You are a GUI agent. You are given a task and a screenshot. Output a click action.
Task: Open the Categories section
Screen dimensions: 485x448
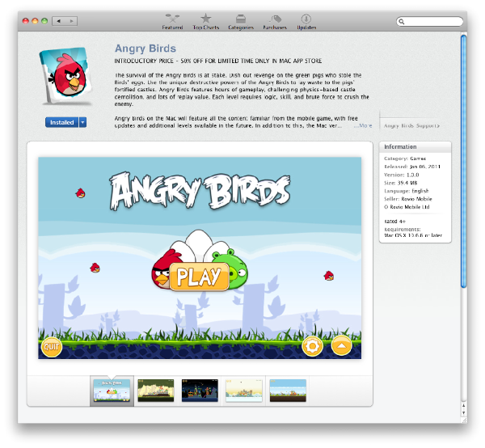[241, 22]
